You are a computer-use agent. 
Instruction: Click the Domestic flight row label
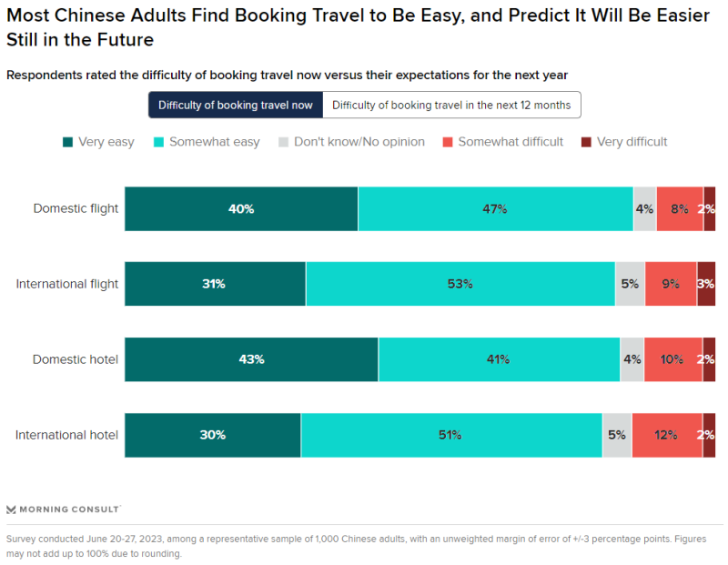(x=76, y=209)
